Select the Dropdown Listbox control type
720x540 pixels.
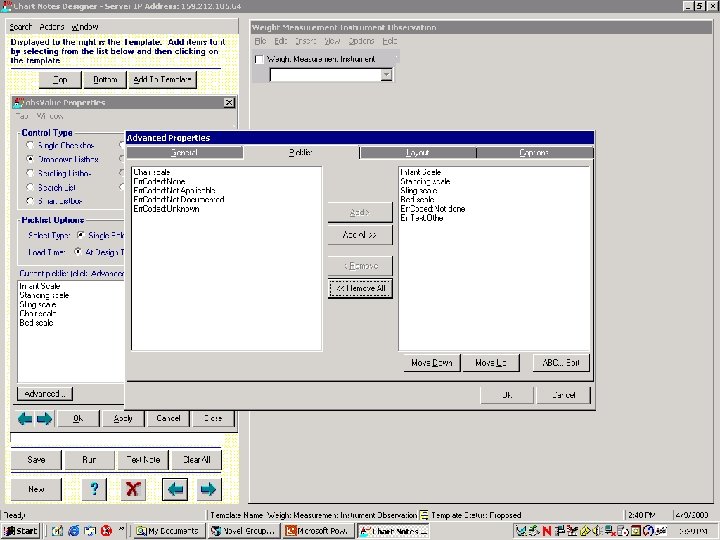click(x=30, y=159)
